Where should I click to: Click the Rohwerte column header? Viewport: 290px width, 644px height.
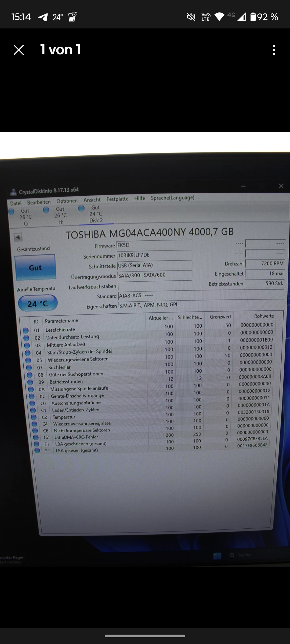coord(264,316)
